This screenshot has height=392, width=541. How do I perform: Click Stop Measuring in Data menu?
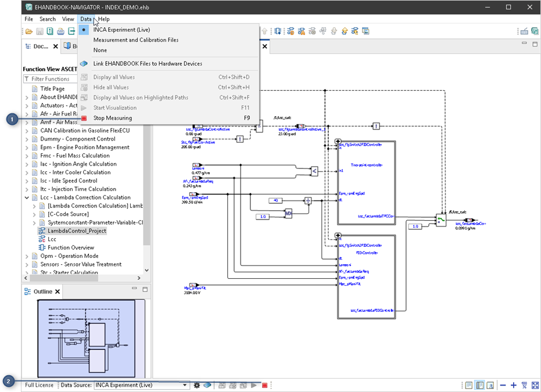pyautogui.click(x=112, y=118)
